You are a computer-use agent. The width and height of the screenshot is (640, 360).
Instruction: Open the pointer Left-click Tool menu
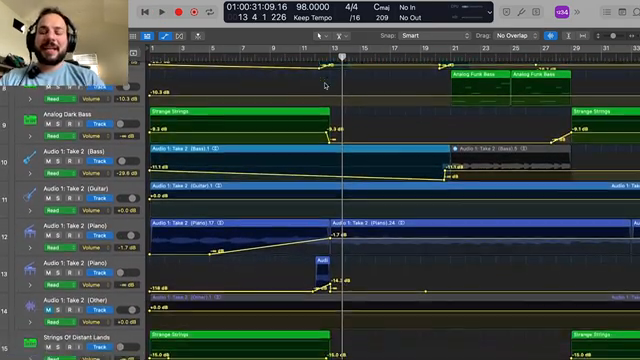point(322,36)
